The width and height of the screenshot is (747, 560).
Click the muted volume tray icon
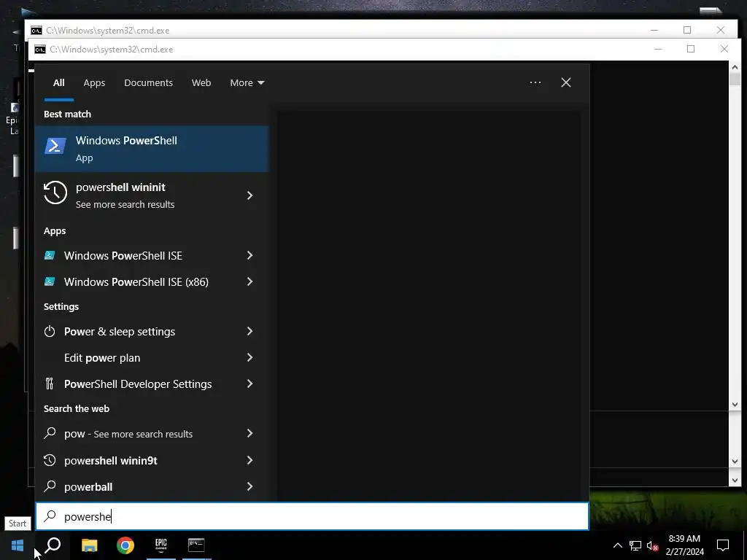point(653,545)
